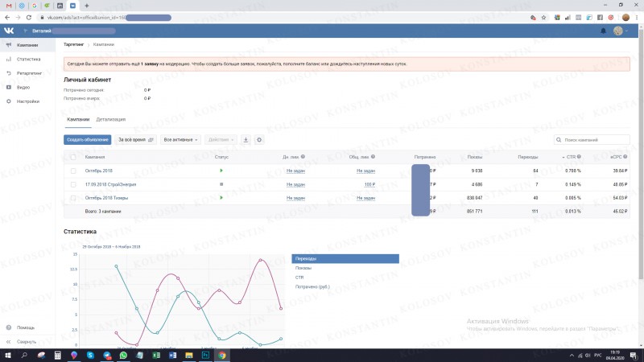644x362 pixels.
Task: Click the running status icon for Октябрь 2018 Тизеры
Action: click(221, 198)
